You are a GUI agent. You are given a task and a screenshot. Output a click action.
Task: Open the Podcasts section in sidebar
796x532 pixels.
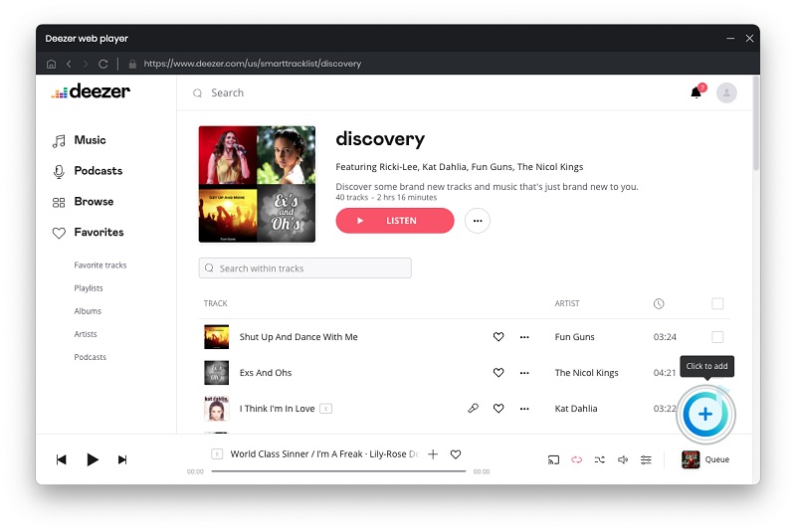(98, 171)
